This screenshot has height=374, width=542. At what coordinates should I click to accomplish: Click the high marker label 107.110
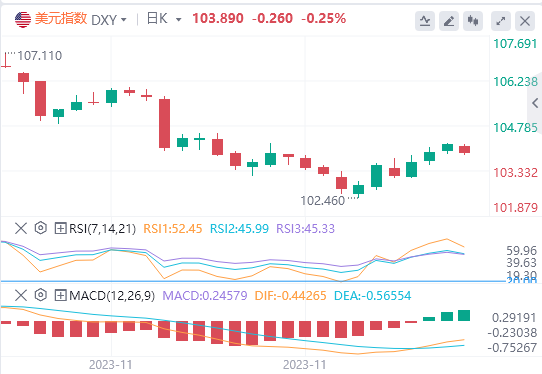(40, 56)
